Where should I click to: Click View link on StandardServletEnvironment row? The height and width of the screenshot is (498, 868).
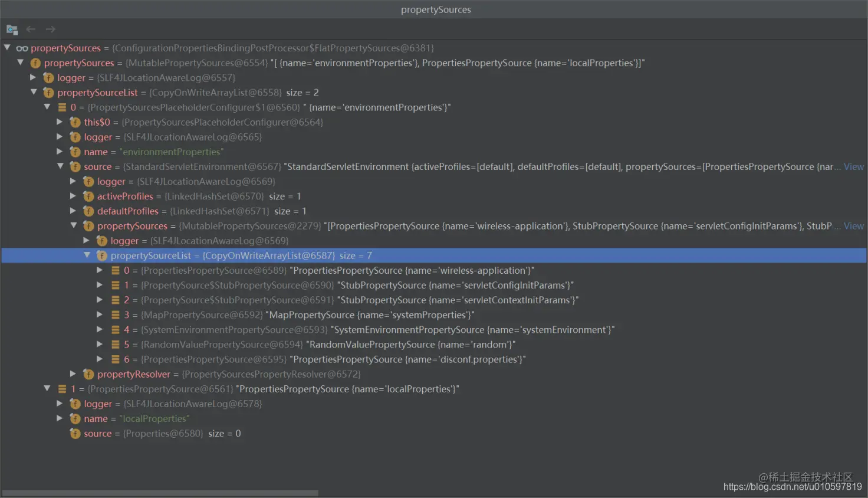854,166
